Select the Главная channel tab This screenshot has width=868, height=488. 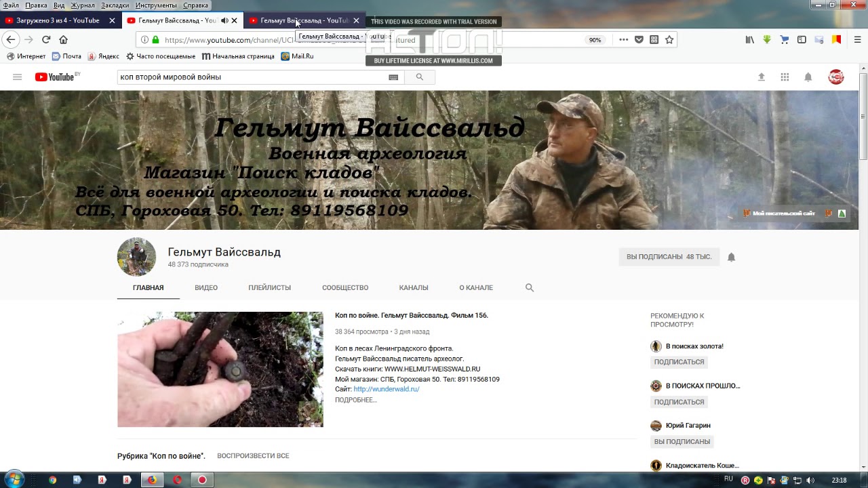point(148,287)
